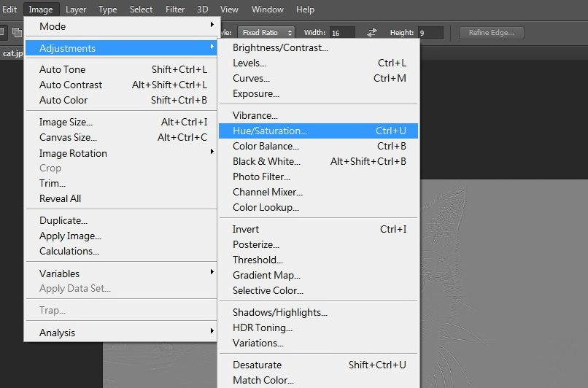
Task: Expand the Image Rotation submenu
Action: coord(121,153)
